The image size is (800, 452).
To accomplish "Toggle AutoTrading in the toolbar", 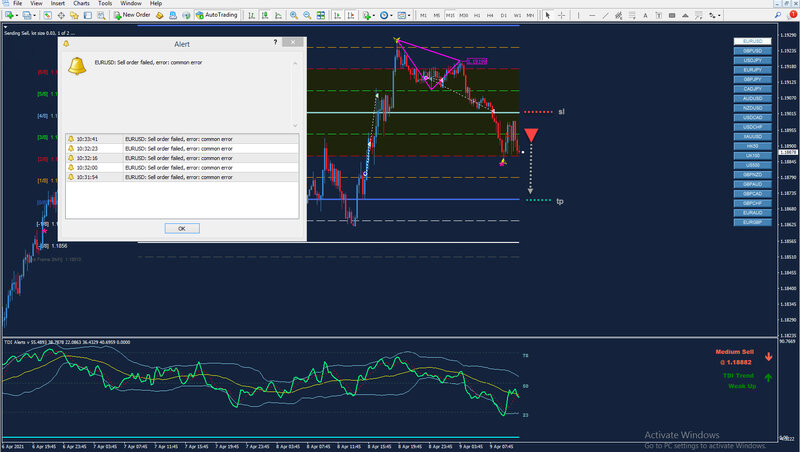I will (x=217, y=15).
